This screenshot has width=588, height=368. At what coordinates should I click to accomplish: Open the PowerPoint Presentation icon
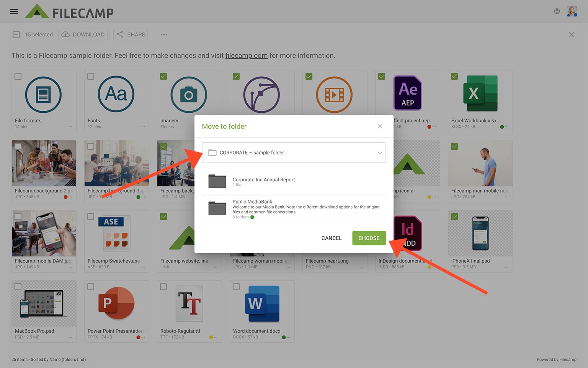tap(116, 303)
